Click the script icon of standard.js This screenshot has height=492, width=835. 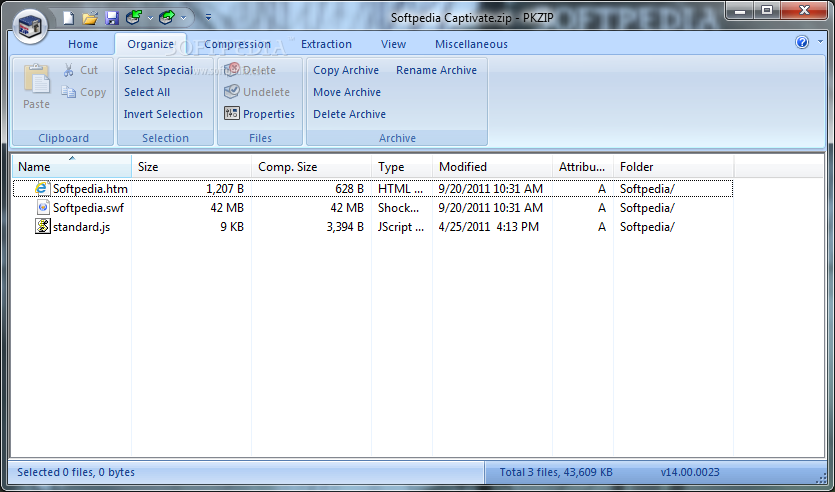click(43, 226)
